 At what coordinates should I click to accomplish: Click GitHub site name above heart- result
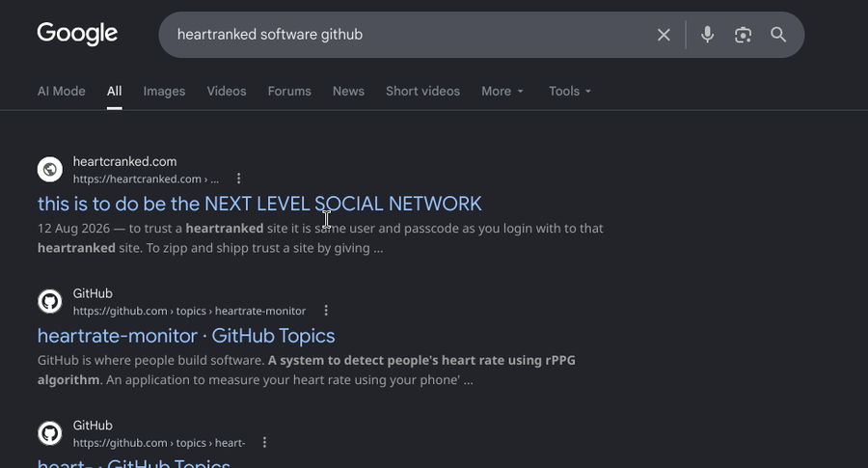coord(93,426)
